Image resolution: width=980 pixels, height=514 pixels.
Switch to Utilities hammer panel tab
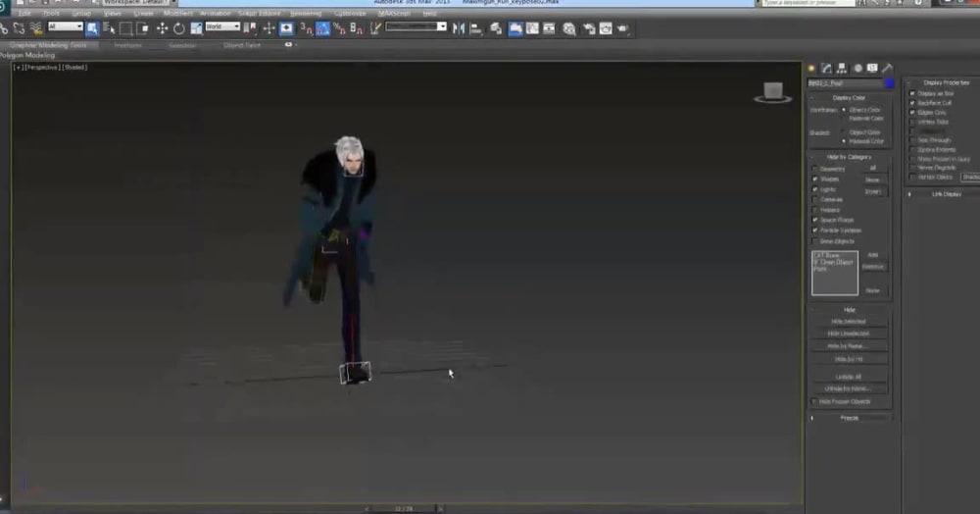(888, 68)
